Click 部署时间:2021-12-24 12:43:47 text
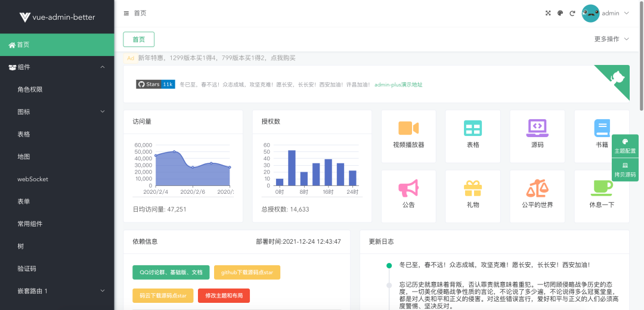The height and width of the screenshot is (310, 644). point(298,242)
